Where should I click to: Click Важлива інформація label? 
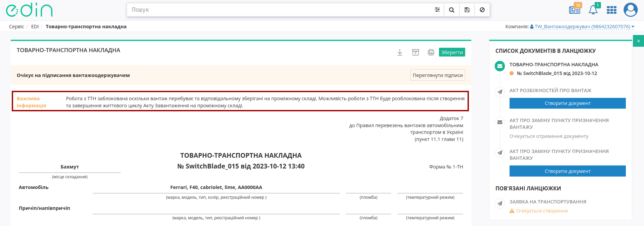[x=31, y=102]
